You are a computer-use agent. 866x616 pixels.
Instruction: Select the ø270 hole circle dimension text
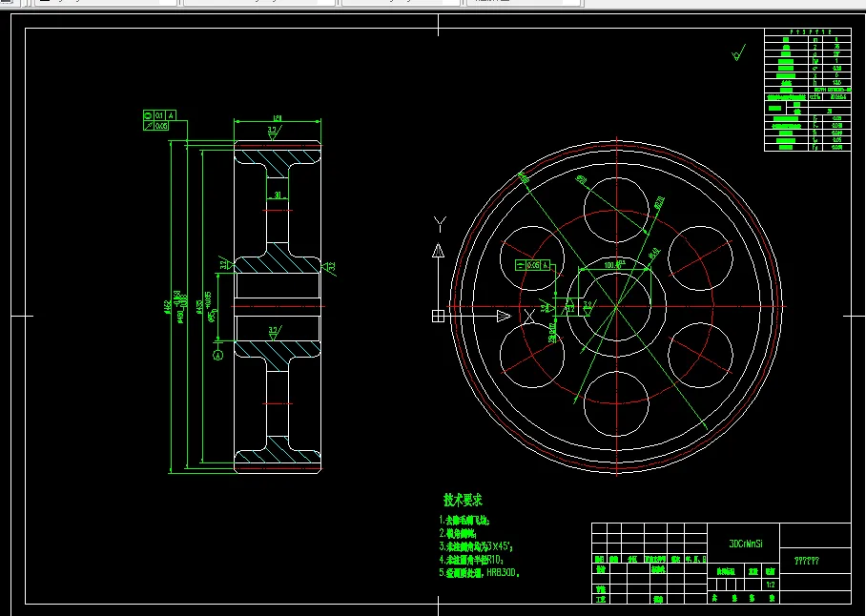point(658,202)
